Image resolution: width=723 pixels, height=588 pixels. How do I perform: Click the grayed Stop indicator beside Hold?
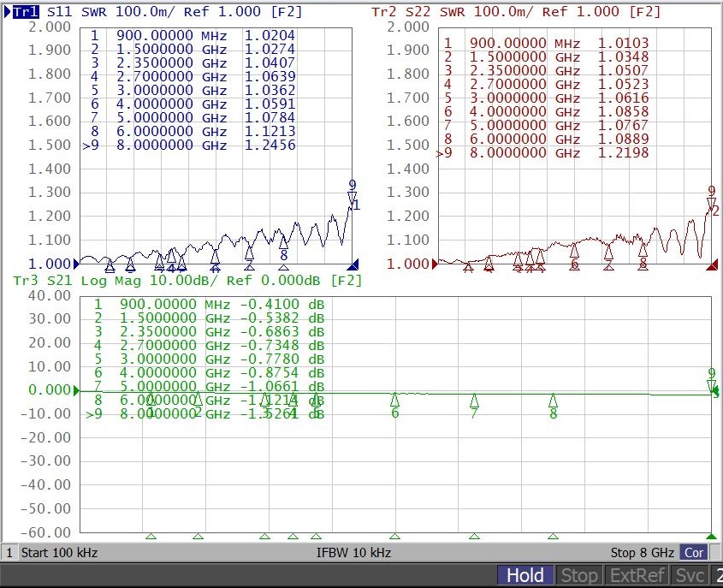tap(579, 576)
